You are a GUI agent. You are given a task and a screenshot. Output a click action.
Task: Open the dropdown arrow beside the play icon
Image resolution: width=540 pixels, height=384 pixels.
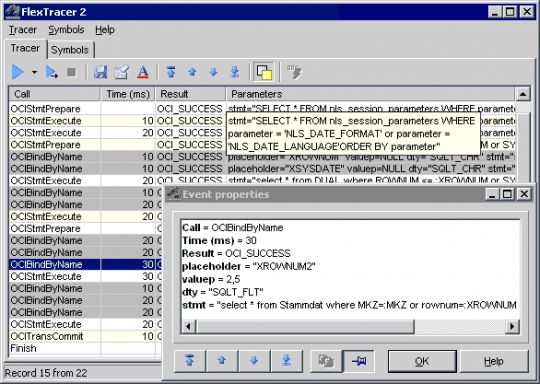tap(34, 72)
